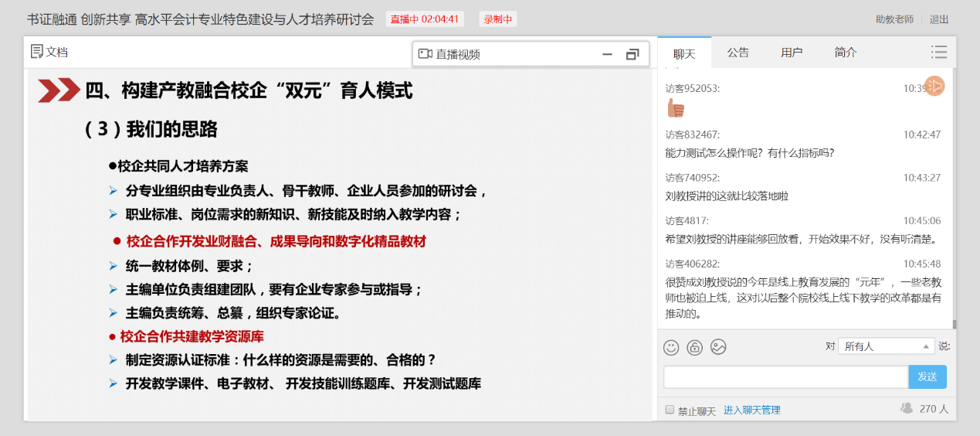The width and height of the screenshot is (980, 436).
Task: Open the 所有人 recipient dropdown
Action: click(x=887, y=346)
